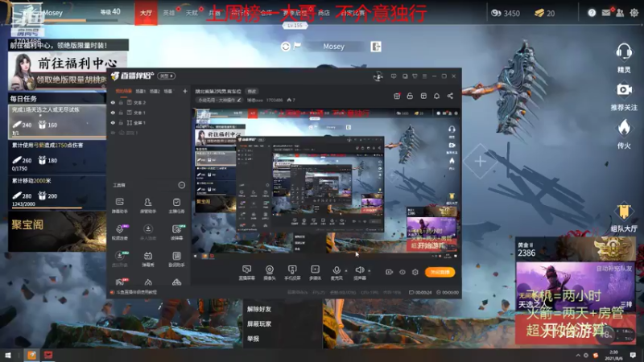The image size is (644, 362).
Task: Switch to the 场景2 scene tab
Action: 155,91
